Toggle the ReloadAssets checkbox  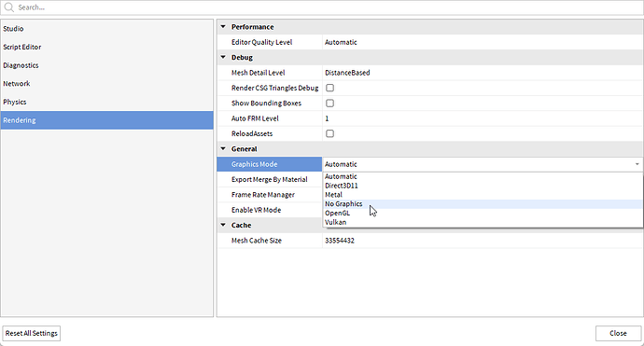tap(329, 133)
